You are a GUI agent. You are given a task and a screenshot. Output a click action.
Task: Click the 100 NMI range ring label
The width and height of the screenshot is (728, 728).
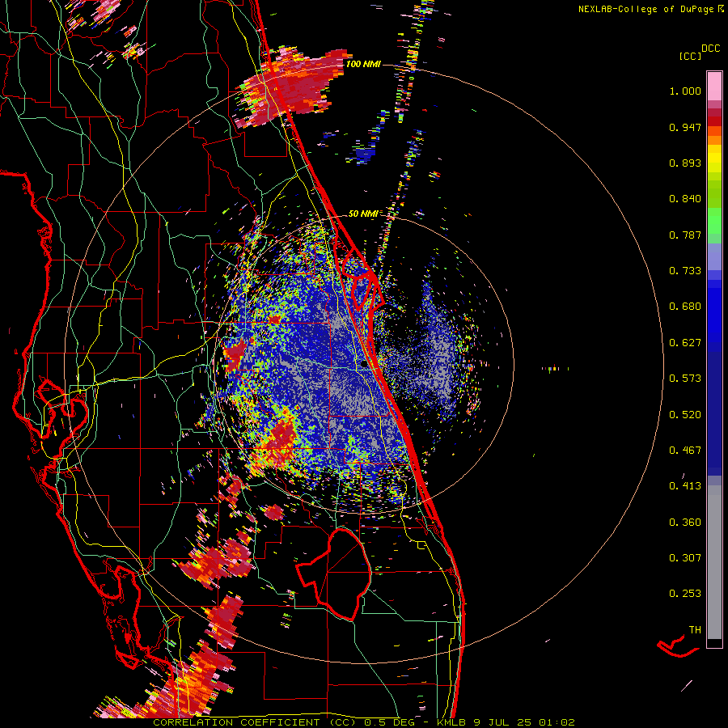click(363, 64)
